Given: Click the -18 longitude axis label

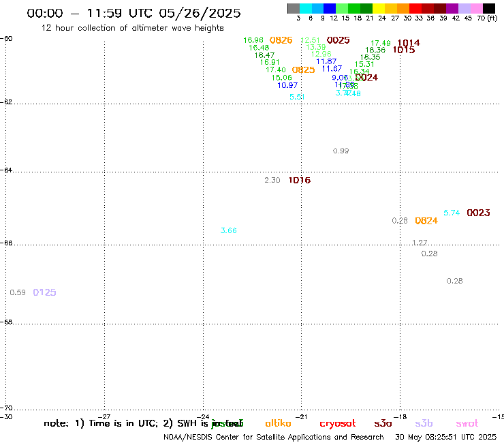Looking at the screenshot, I should click(400, 417).
